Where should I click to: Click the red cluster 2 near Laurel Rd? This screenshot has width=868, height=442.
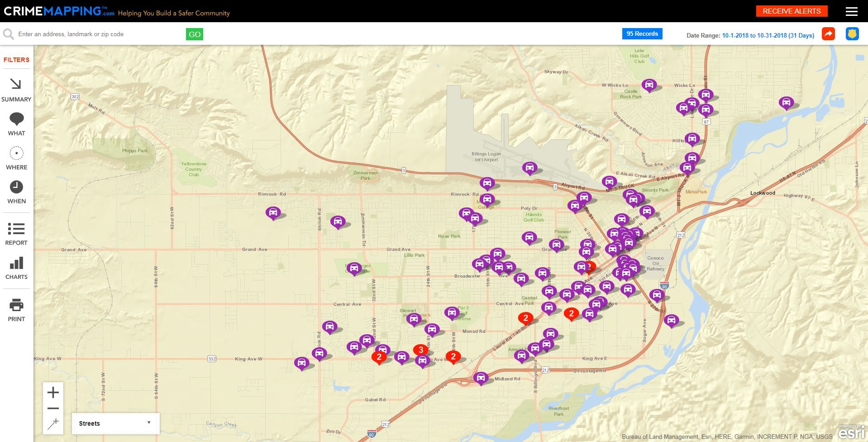point(526,319)
